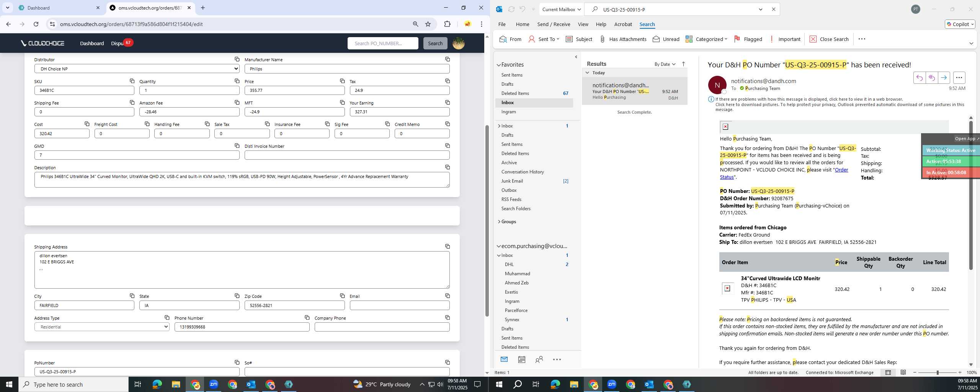Open the Address Type dropdown
Image resolution: width=980 pixels, height=392 pixels.
[x=102, y=327]
